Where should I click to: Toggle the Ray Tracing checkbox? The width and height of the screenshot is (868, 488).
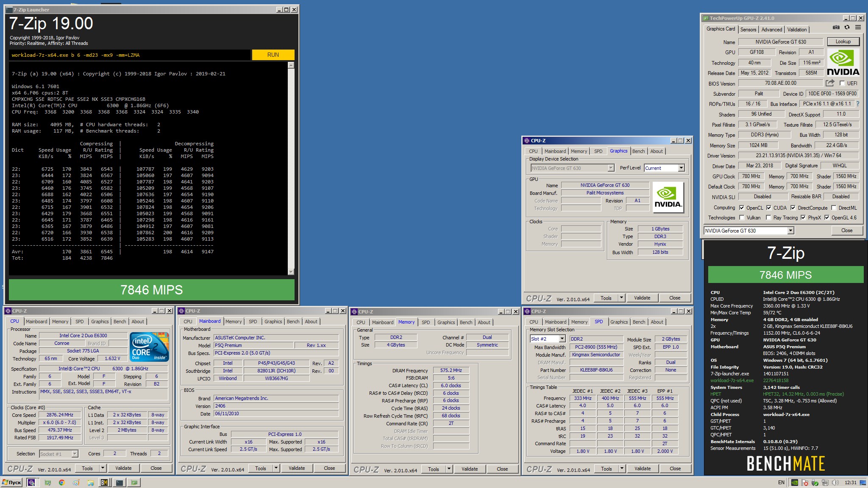768,218
